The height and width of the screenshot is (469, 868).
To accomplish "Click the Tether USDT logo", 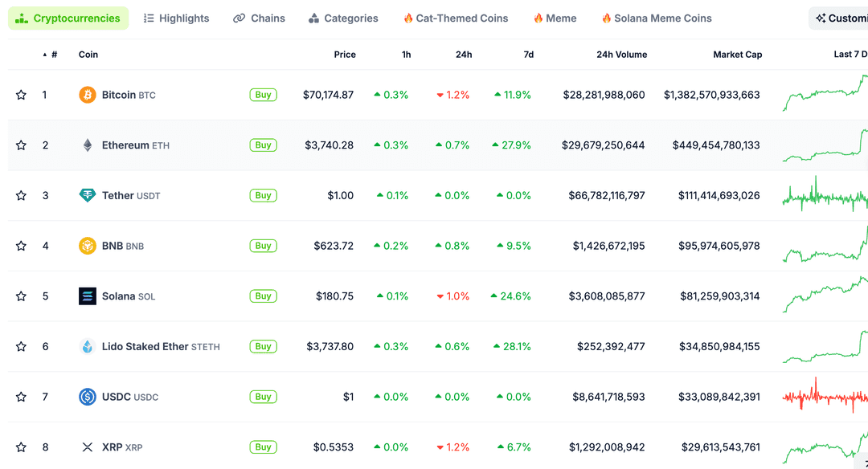I will coord(87,195).
